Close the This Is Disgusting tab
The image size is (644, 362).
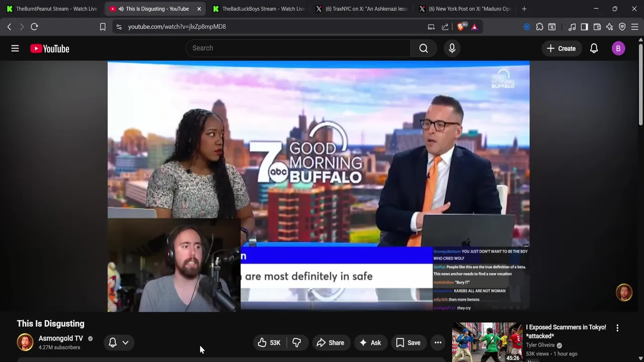199,9
